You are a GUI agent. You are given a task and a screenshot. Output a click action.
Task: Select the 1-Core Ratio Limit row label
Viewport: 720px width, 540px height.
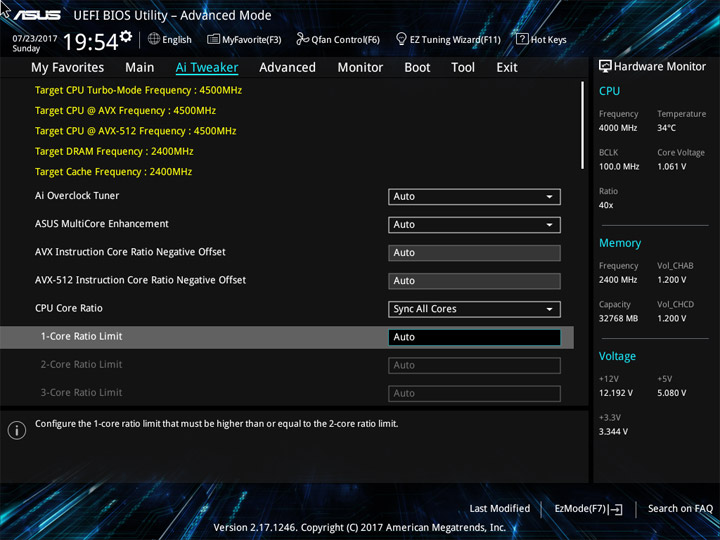[x=81, y=336]
